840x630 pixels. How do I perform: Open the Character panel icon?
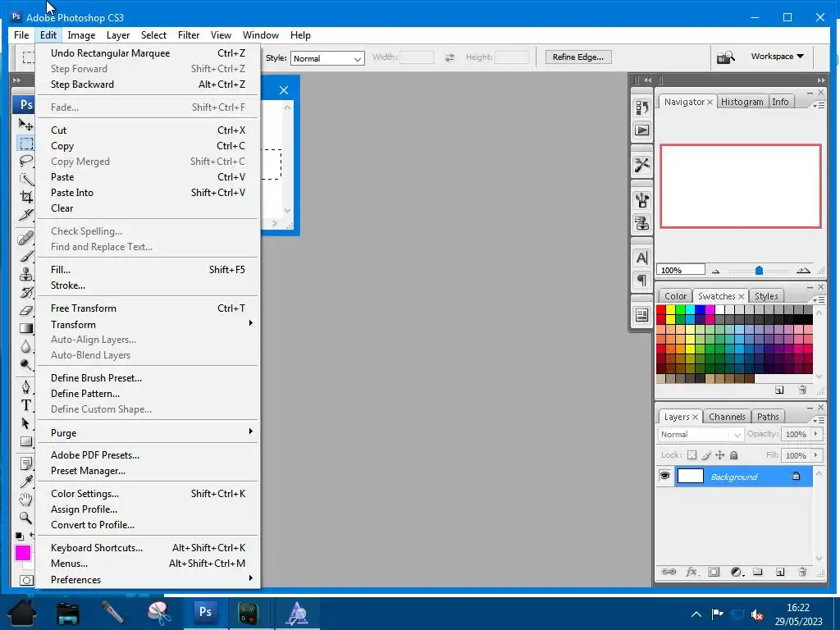pos(641,258)
